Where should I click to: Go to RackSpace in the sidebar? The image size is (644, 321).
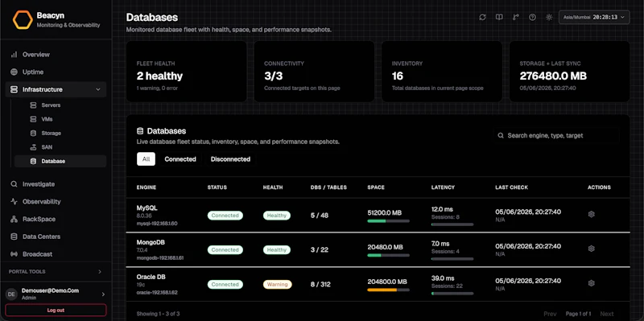56,219
